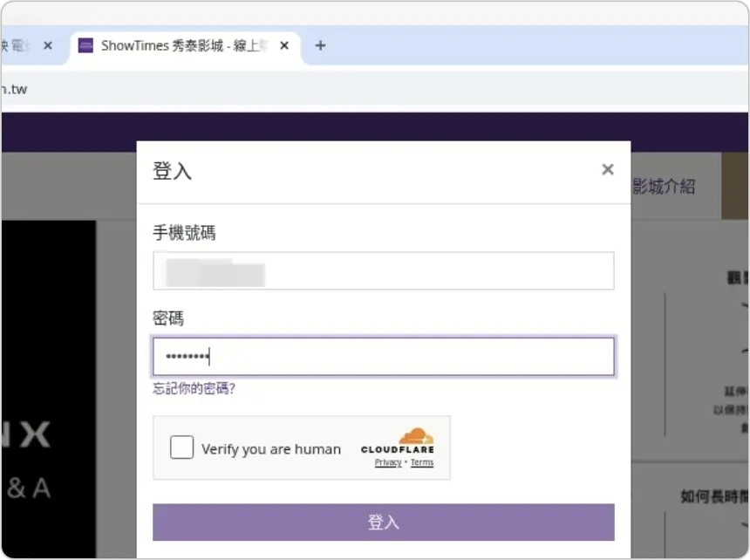Switch to the ShowTimes 秀泰影城 tab
Screen dimensions: 750x560
tap(185, 46)
